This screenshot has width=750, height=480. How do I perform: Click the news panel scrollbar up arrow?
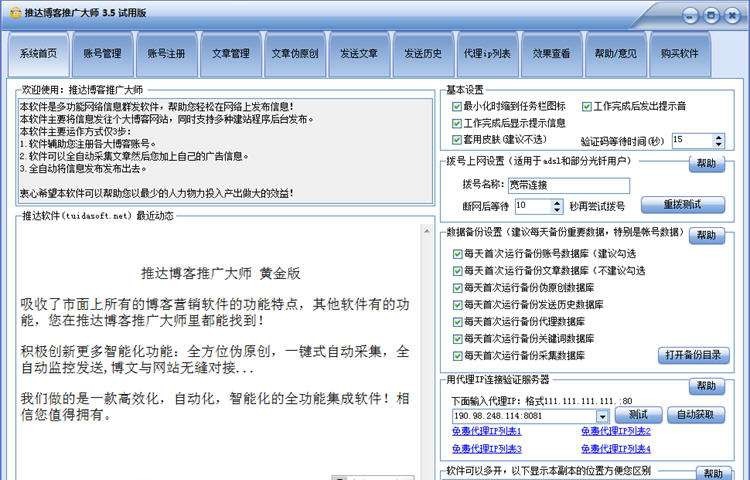click(427, 231)
